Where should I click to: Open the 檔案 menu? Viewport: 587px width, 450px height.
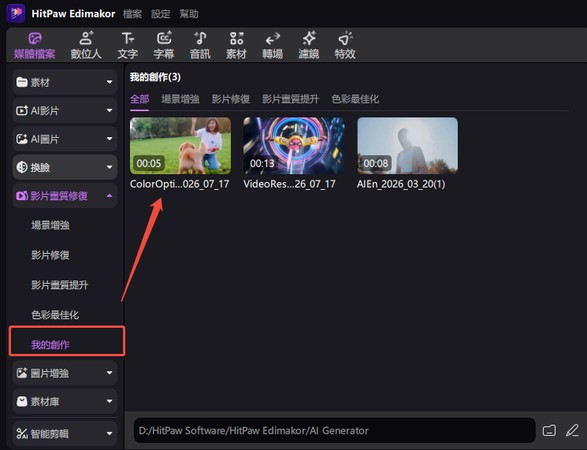pos(133,14)
